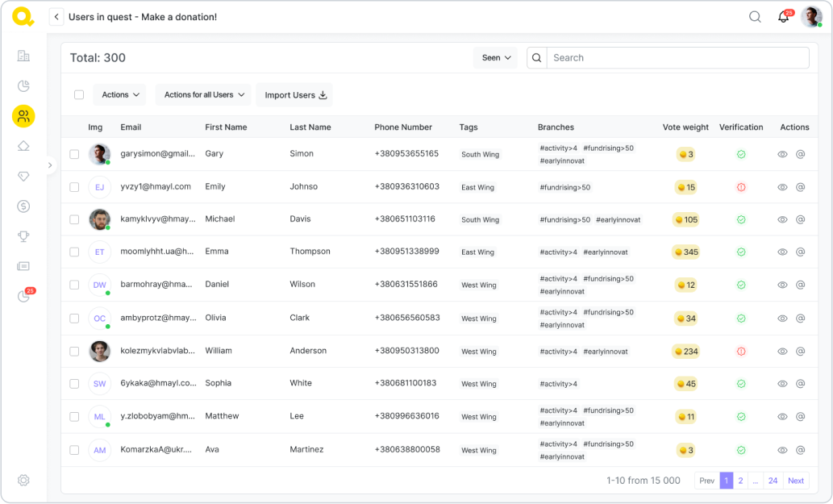The image size is (833, 504).
Task: Tick the checkbox for Michael Davis row
Action: 74,219
